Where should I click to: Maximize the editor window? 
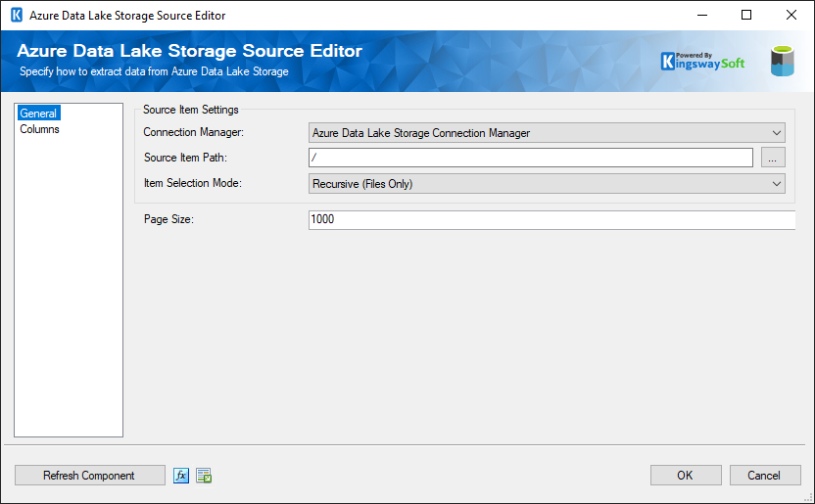click(x=746, y=15)
